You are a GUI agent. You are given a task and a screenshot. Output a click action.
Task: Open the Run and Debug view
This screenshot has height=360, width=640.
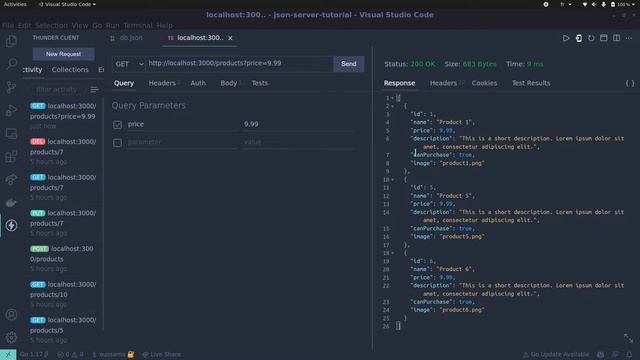pos(11,110)
